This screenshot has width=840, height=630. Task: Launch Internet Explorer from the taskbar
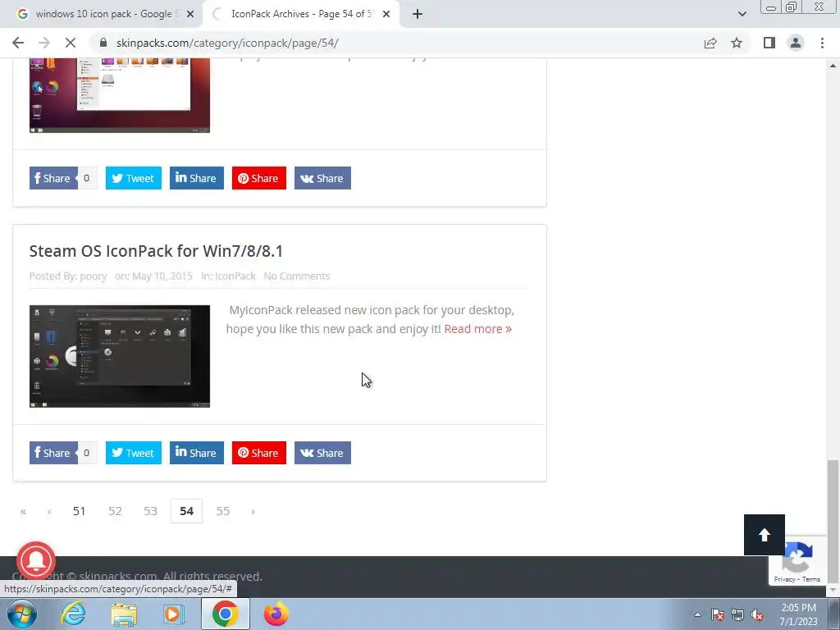pos(73,614)
